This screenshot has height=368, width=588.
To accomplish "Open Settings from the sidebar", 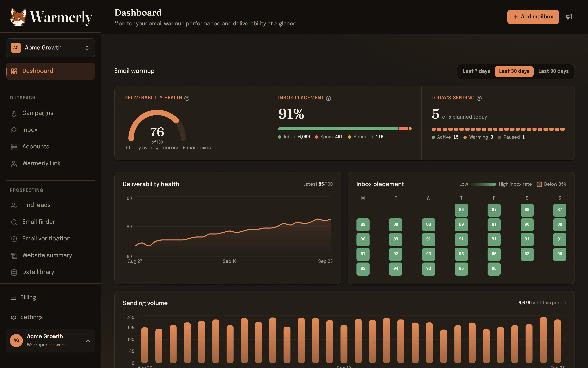I will [50, 317].
